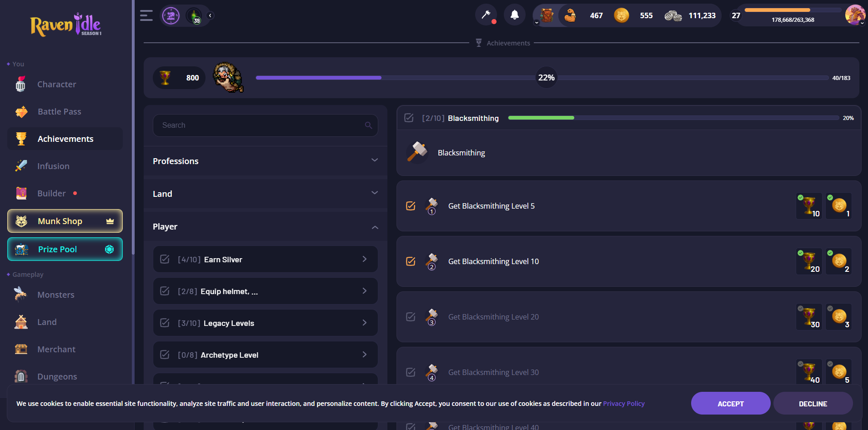868x430 pixels.
Task: Accept the cookies consent
Action: (x=731, y=404)
